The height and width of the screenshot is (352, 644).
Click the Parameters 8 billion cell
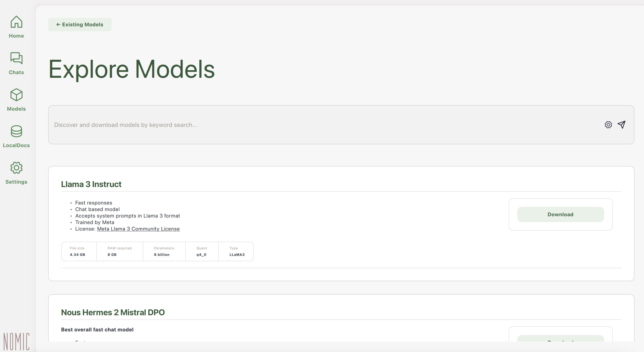(164, 251)
